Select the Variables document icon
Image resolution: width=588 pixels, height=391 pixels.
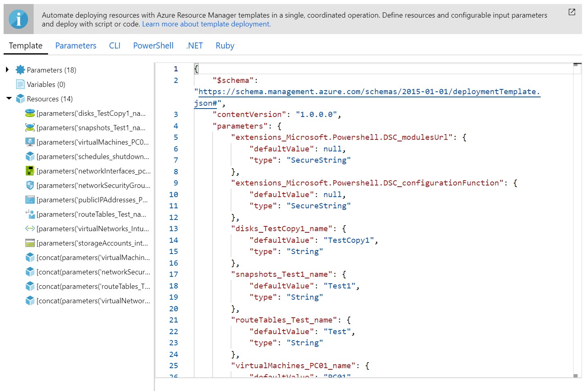21,84
